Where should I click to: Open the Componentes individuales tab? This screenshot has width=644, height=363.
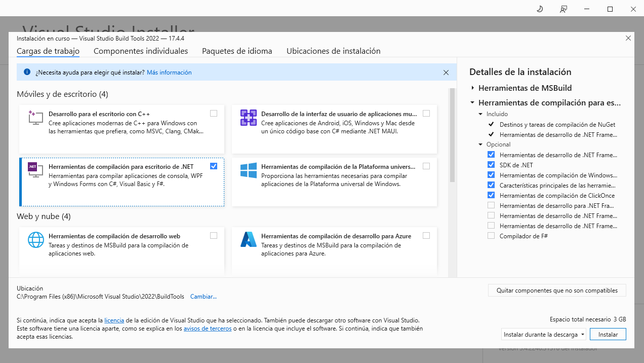141,51
